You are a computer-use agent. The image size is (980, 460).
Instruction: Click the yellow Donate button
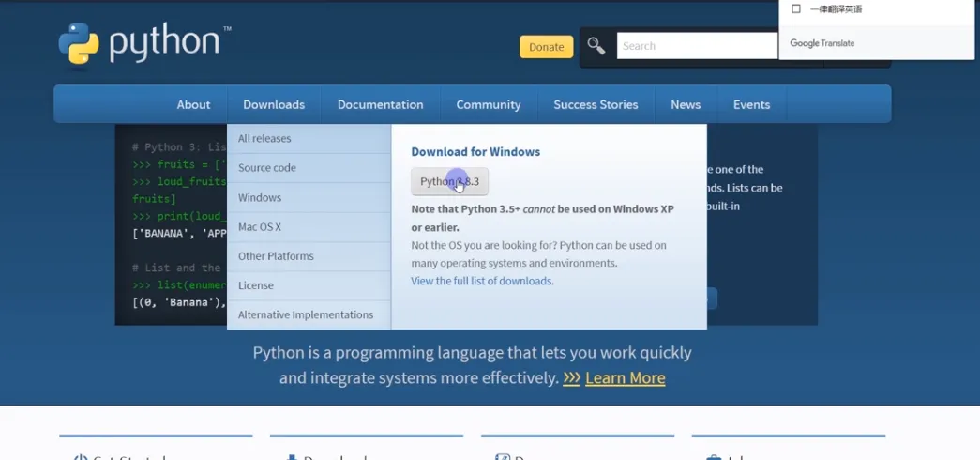[x=546, y=47]
